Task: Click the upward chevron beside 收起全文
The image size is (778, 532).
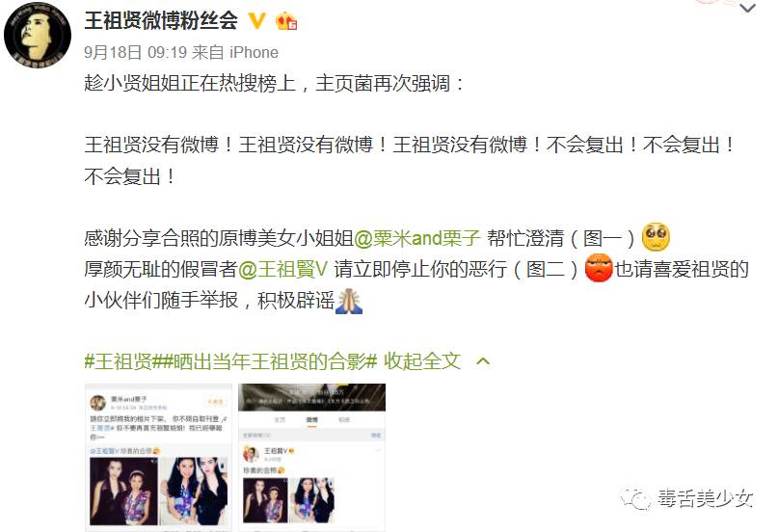Action: click(483, 361)
